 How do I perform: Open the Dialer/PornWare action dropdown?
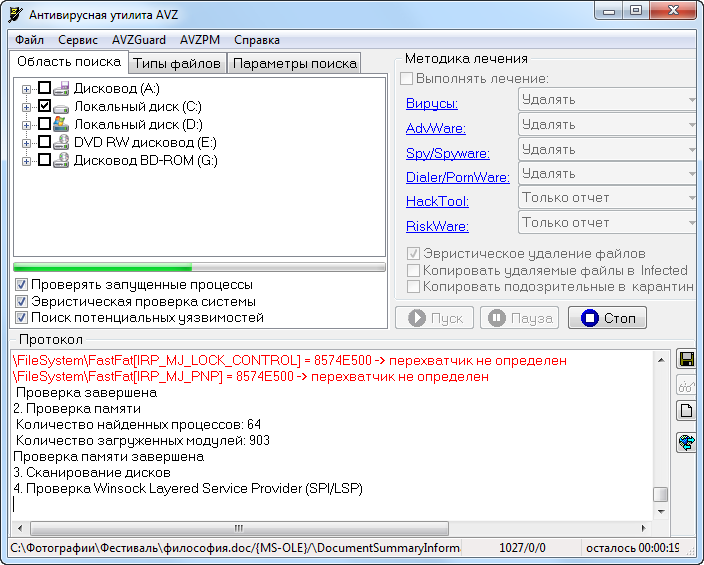point(607,173)
